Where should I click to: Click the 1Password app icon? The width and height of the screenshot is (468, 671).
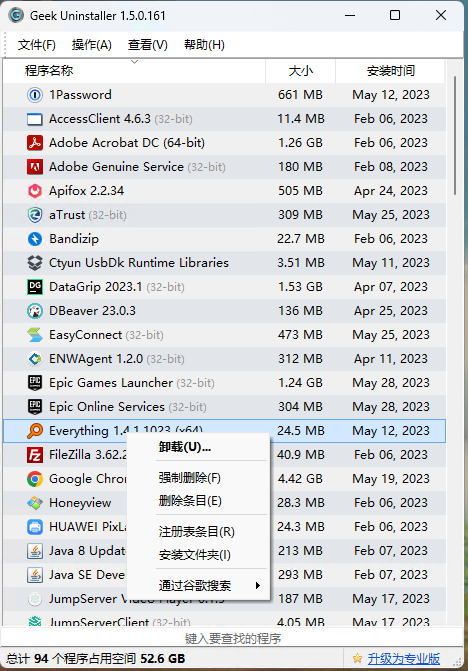(x=35, y=95)
